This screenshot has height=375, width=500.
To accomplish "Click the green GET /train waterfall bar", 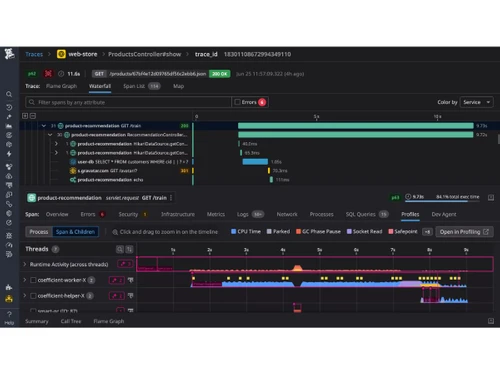I will pos(356,126).
